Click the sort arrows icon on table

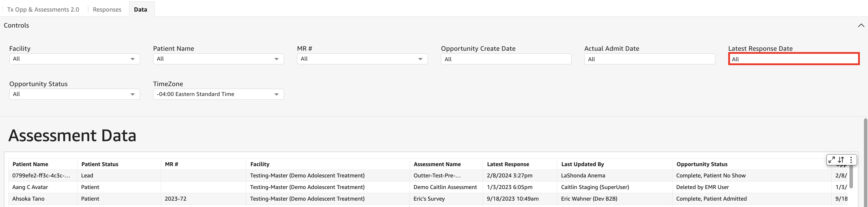pyautogui.click(x=841, y=159)
